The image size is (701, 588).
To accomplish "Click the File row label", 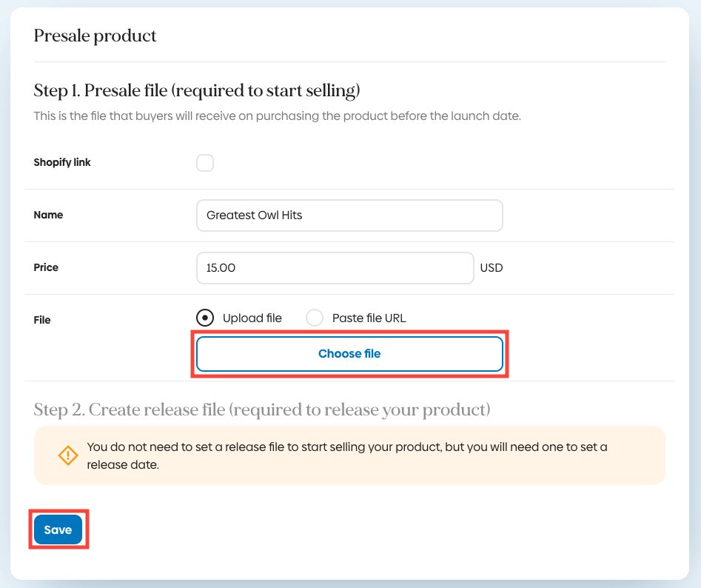I will coord(42,320).
